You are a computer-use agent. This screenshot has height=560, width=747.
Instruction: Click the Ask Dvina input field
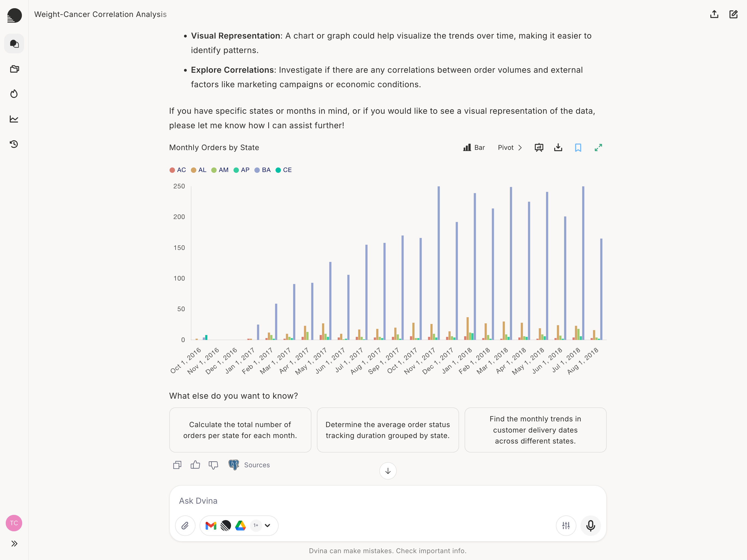coord(387,501)
